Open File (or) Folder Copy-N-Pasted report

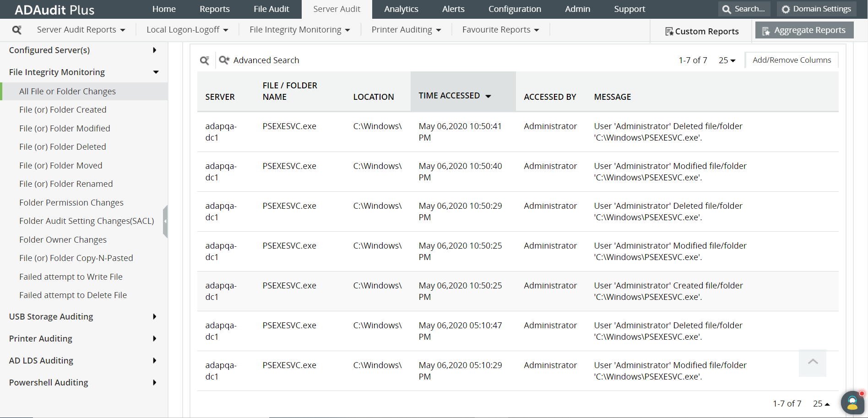pos(76,258)
